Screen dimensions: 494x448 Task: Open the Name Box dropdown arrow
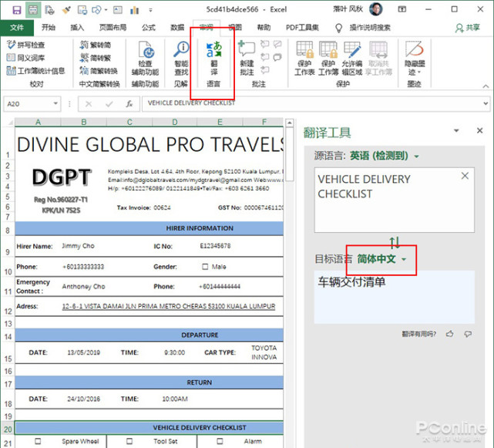tap(55, 103)
